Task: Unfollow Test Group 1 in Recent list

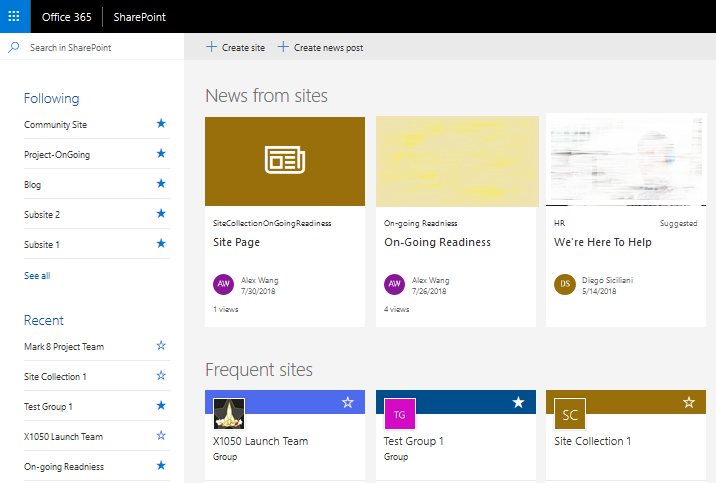Action: [161, 406]
